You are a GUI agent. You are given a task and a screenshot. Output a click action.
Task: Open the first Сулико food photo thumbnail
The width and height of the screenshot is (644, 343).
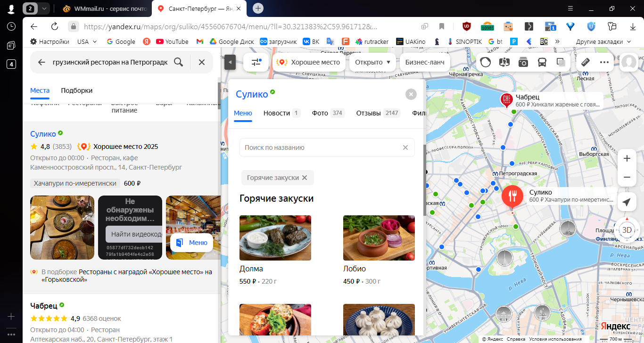pos(62,228)
